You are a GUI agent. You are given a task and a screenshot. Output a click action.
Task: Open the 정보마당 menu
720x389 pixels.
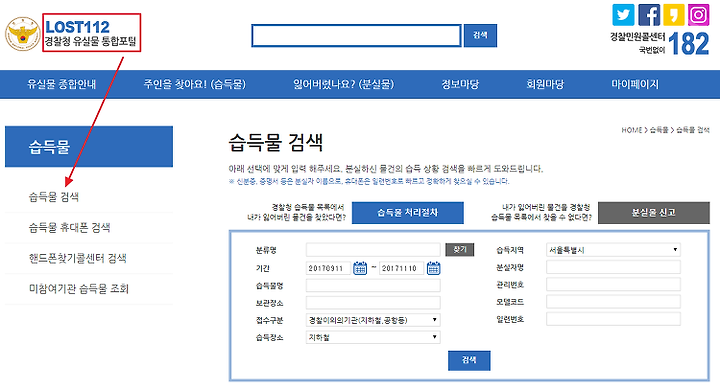point(460,84)
